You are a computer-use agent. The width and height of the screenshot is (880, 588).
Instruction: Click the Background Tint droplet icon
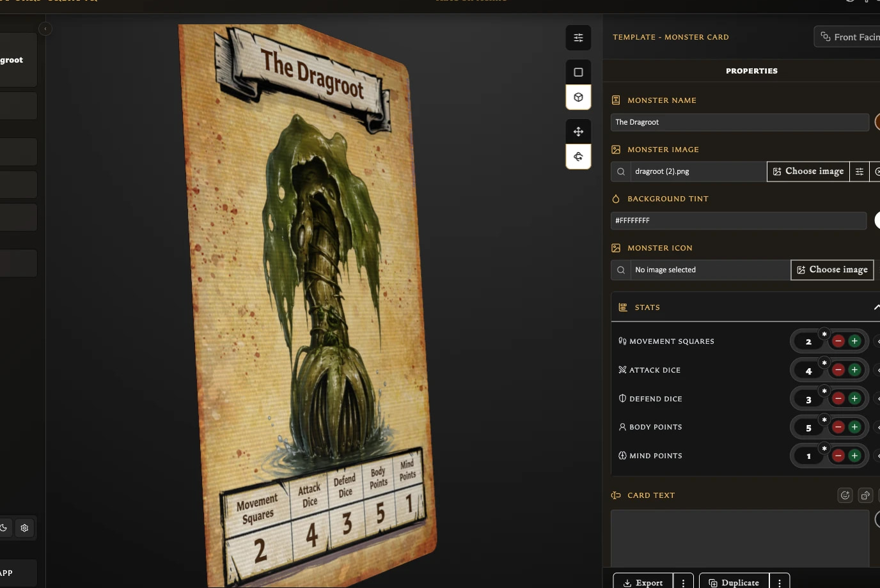[x=616, y=199]
